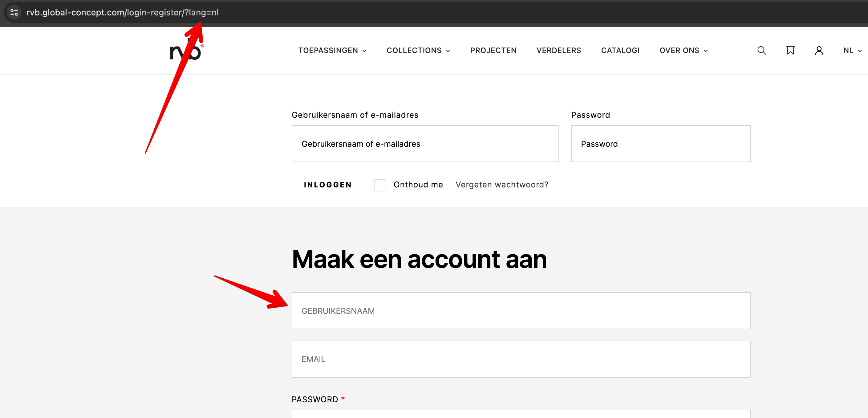Focus the login Gebruikersnaam of e-mailadres field
The image size is (868, 418).
pos(425,144)
